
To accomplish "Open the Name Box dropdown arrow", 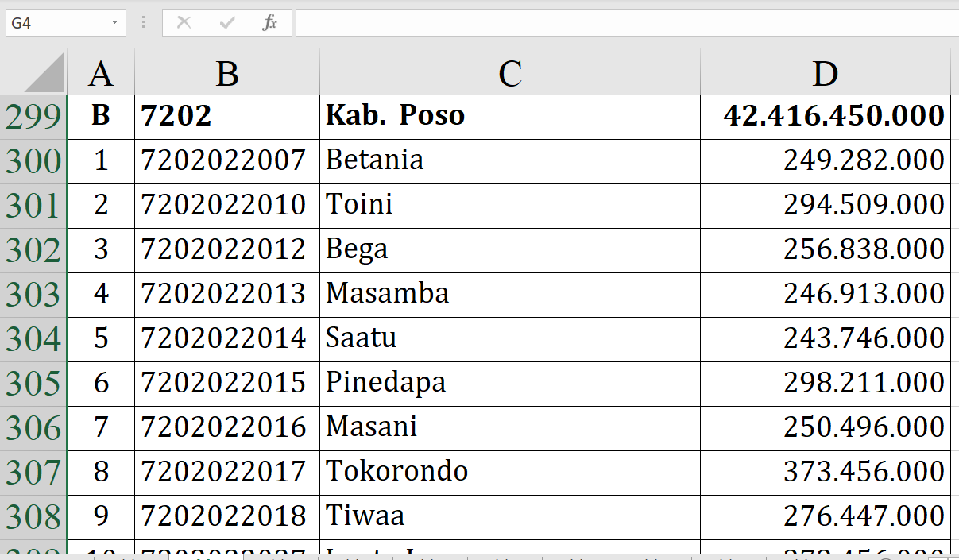I will click(115, 23).
